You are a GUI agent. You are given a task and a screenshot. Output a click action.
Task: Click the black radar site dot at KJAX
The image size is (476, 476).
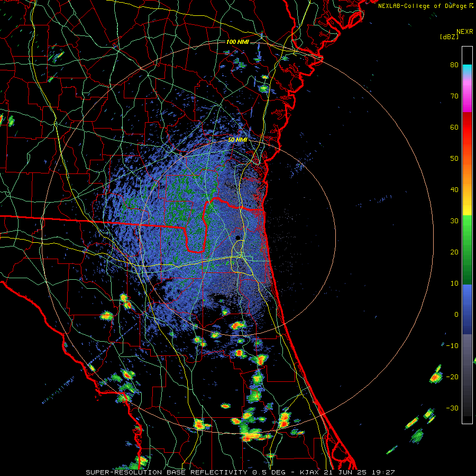tap(238, 237)
